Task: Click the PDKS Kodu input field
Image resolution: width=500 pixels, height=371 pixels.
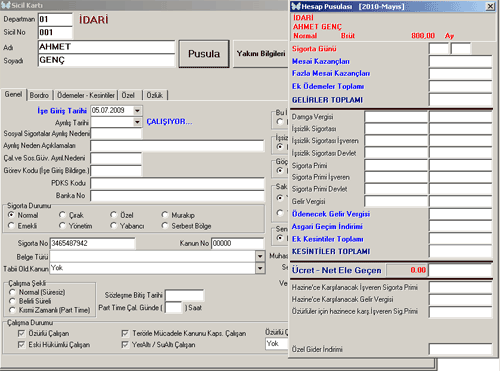Action: (177, 183)
